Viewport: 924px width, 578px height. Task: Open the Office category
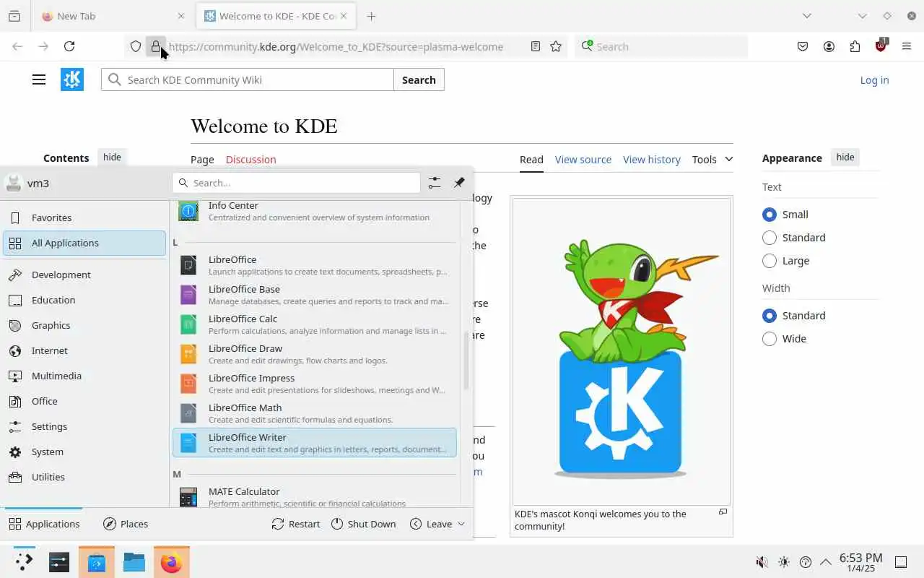84,401
